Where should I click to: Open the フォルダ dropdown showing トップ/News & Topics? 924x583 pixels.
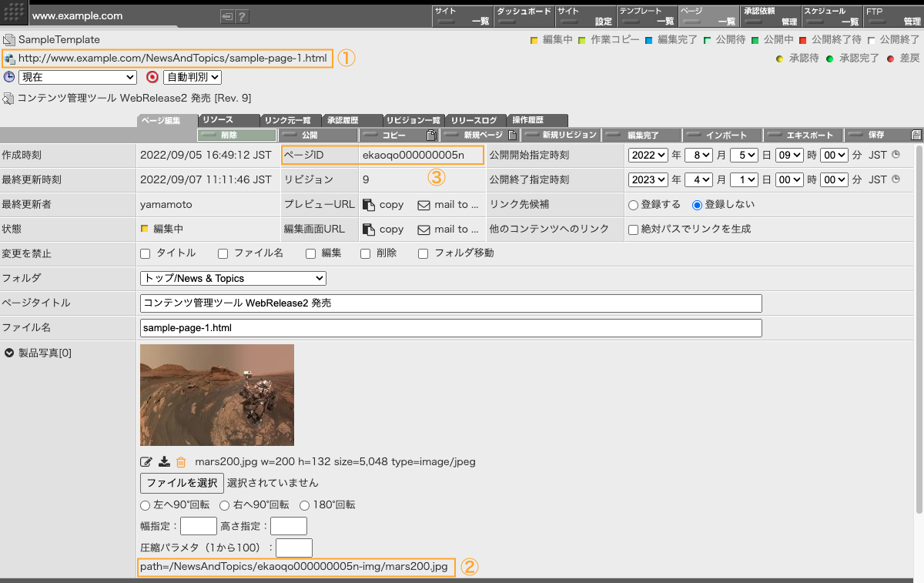coord(233,278)
